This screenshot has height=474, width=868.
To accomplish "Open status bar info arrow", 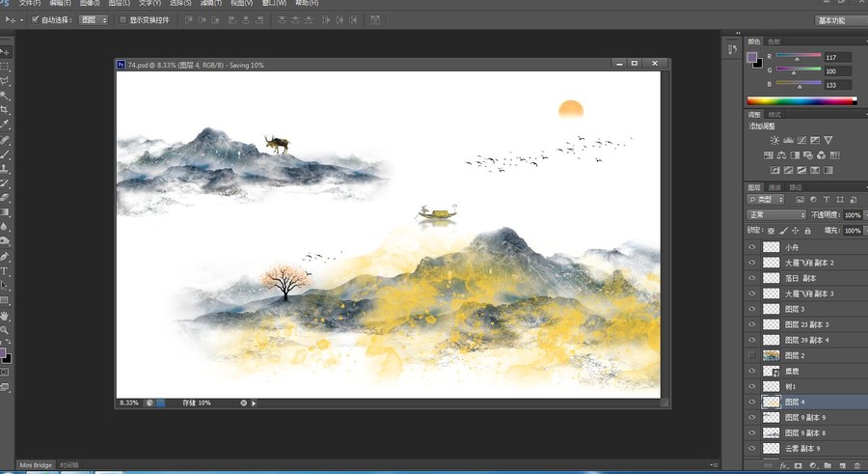I will pyautogui.click(x=254, y=403).
